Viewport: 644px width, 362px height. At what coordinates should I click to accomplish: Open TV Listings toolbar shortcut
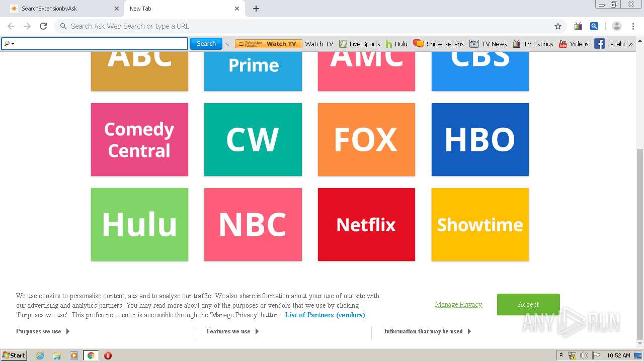click(533, 44)
